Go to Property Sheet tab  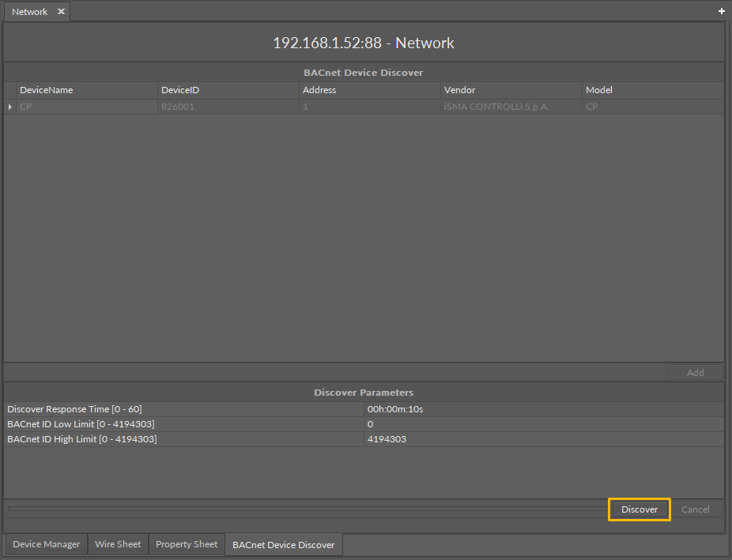(x=187, y=544)
